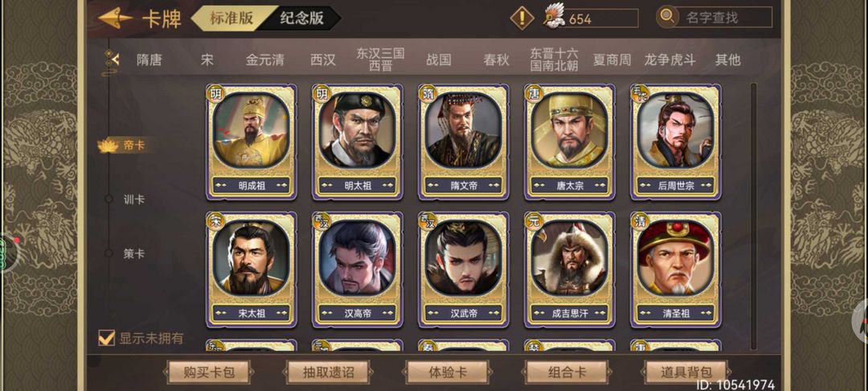Select the 标准版 edition toggle
868x391 pixels.
click(231, 18)
